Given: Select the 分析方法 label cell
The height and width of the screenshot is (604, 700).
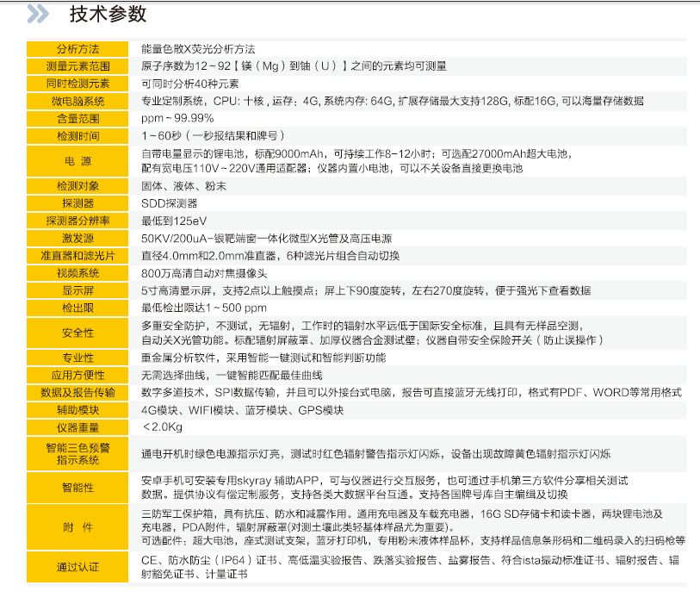Looking at the screenshot, I should [x=78, y=49].
